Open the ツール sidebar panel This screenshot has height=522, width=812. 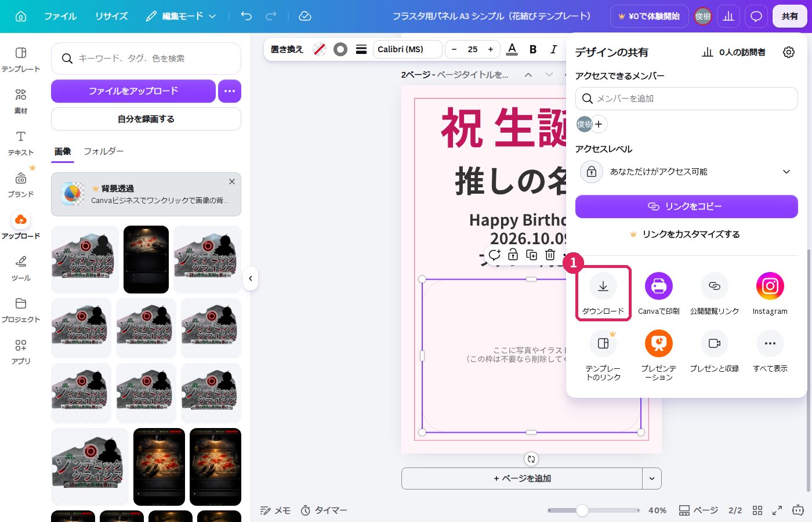(x=21, y=269)
